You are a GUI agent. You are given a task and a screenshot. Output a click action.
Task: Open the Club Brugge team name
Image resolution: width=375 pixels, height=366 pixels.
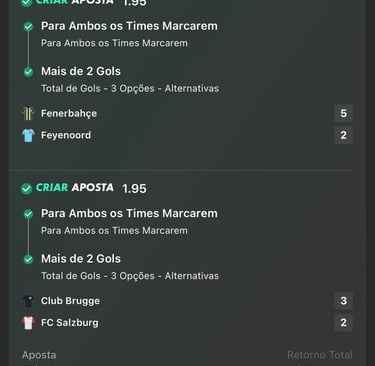click(x=70, y=301)
